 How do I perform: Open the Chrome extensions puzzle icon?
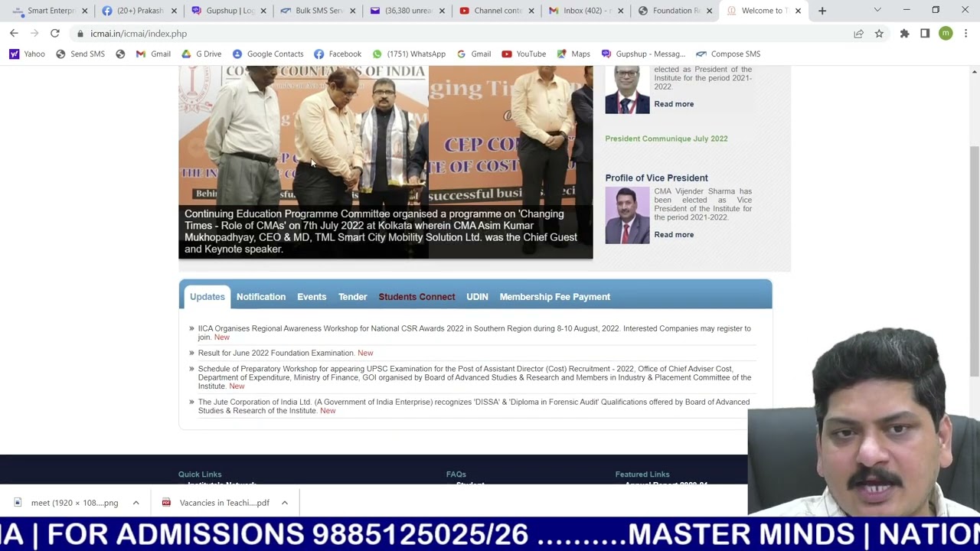tap(904, 34)
